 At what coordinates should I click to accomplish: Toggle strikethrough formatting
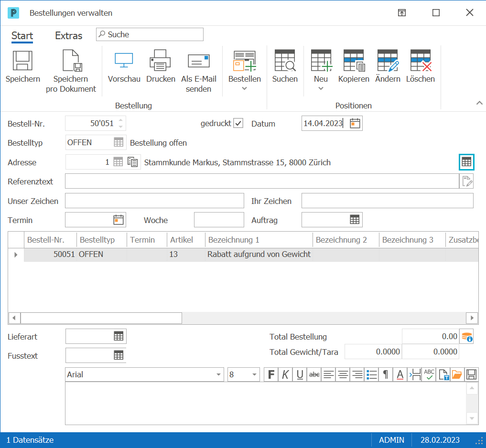314,374
